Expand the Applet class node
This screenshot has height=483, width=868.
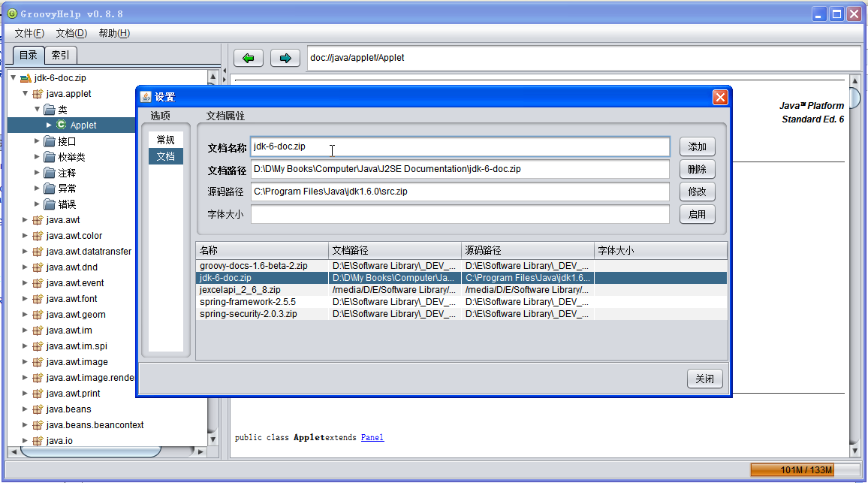tap(49, 125)
